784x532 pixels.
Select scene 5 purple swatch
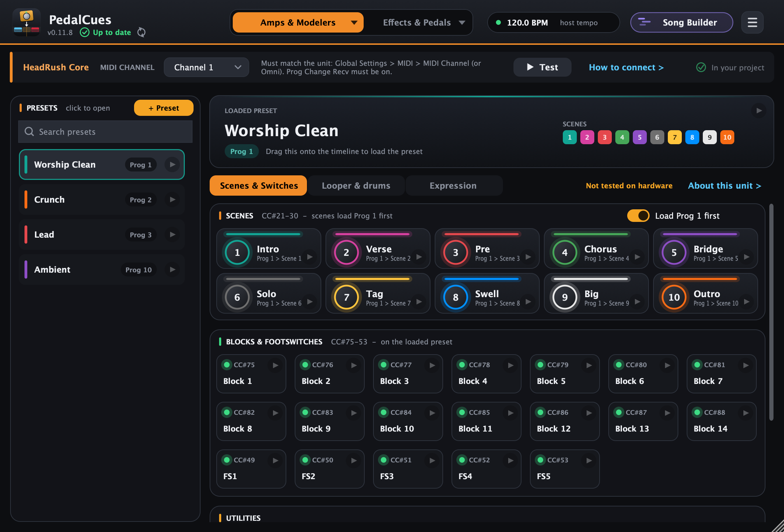pyautogui.click(x=639, y=137)
